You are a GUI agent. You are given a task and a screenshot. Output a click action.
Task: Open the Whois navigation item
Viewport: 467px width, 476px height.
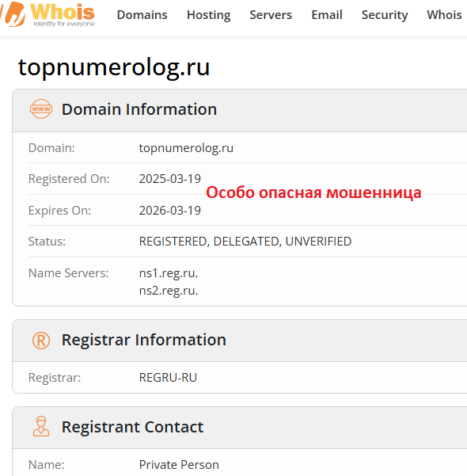click(x=444, y=15)
